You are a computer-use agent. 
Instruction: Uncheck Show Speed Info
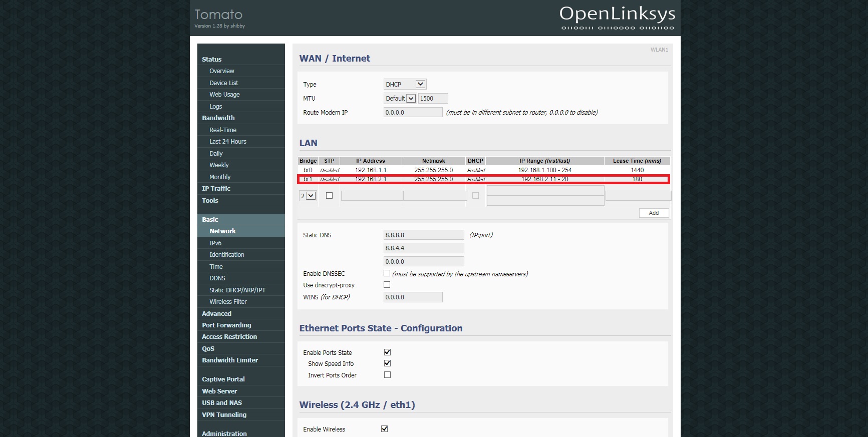click(387, 363)
